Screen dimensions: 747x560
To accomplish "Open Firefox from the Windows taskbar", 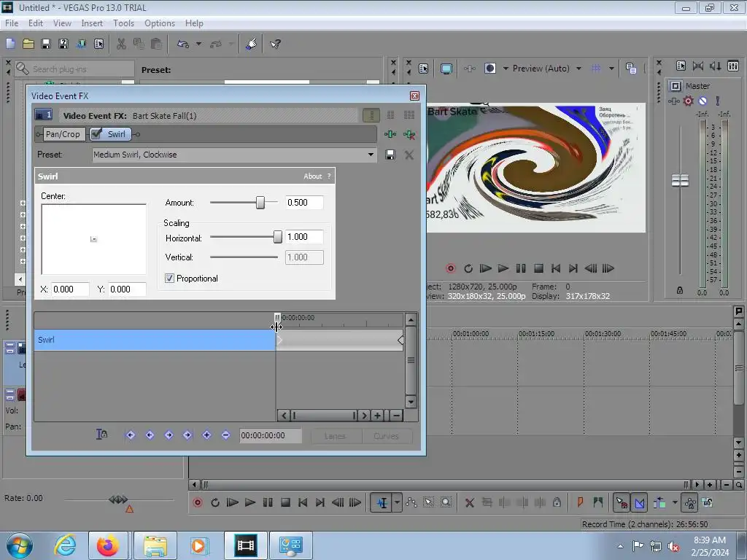I will 108,545.
